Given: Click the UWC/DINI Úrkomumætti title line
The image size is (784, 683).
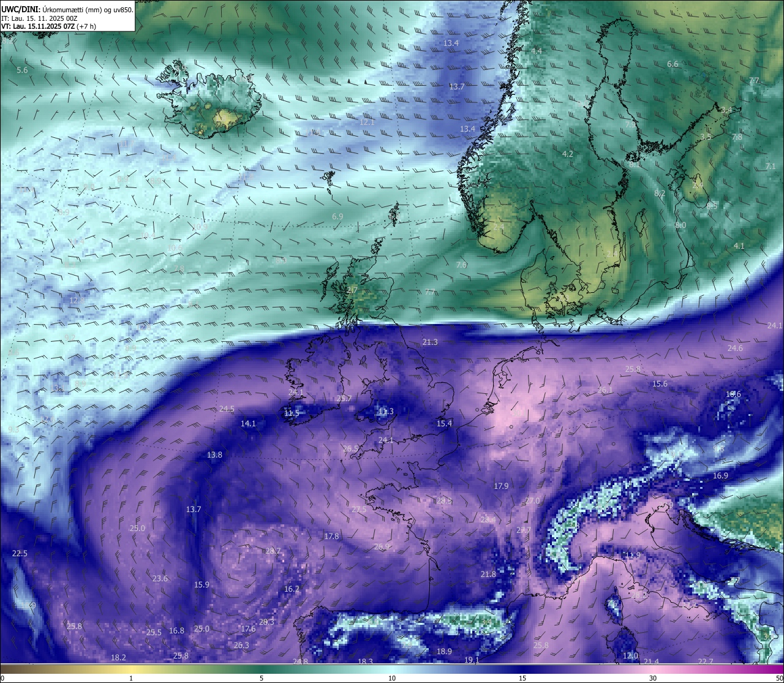Looking at the screenshot, I should pos(67,9).
